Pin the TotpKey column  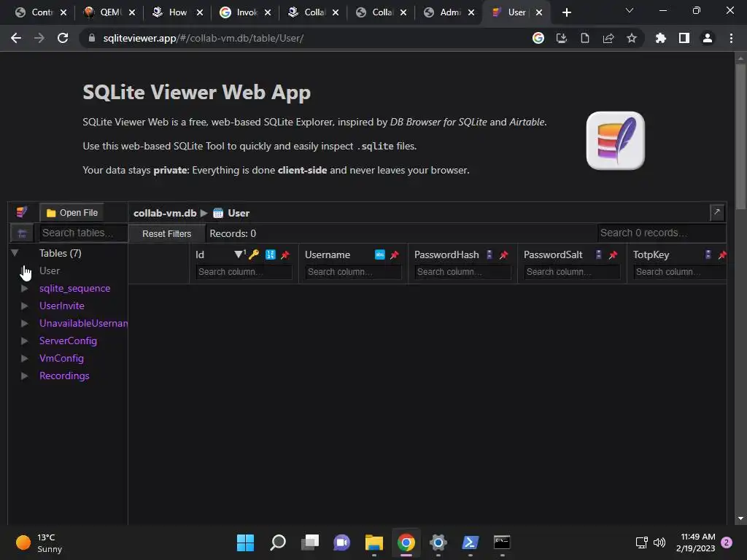coord(722,255)
